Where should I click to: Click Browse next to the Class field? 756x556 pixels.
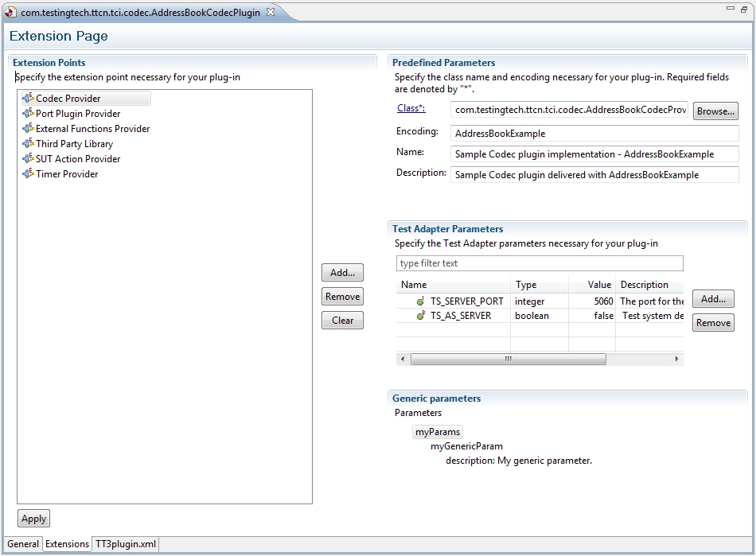click(715, 111)
